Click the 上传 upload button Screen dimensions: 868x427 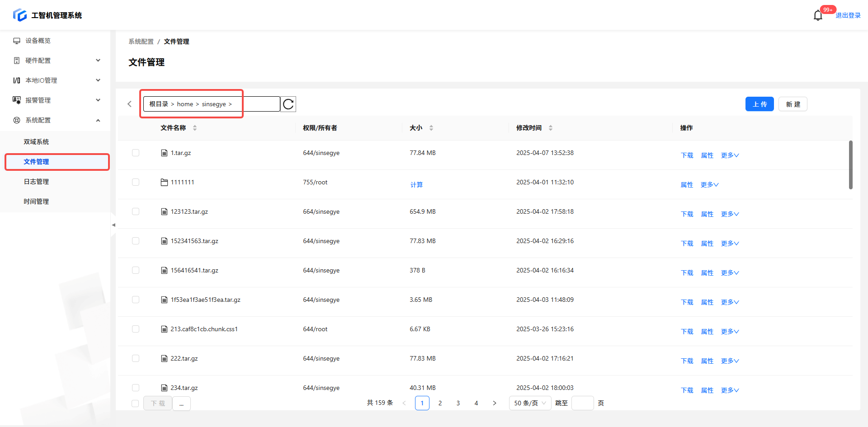coord(759,104)
